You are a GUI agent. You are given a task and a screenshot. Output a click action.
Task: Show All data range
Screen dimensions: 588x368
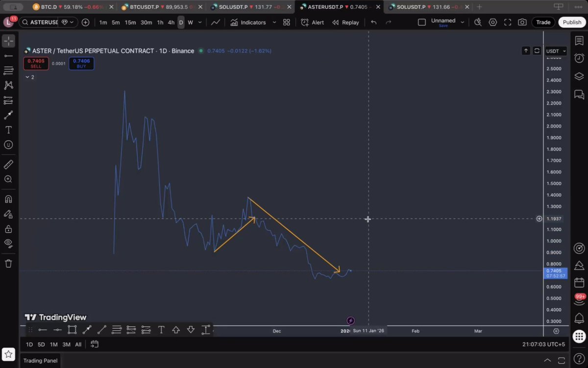coord(78,344)
